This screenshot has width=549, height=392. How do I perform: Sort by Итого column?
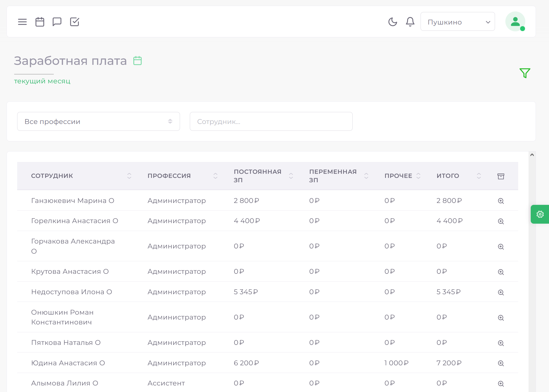coord(479,176)
